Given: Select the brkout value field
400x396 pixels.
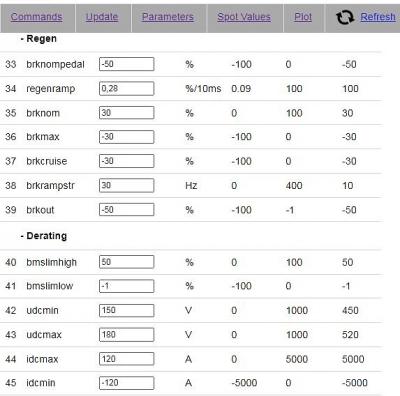Looking at the screenshot, I should [127, 210].
